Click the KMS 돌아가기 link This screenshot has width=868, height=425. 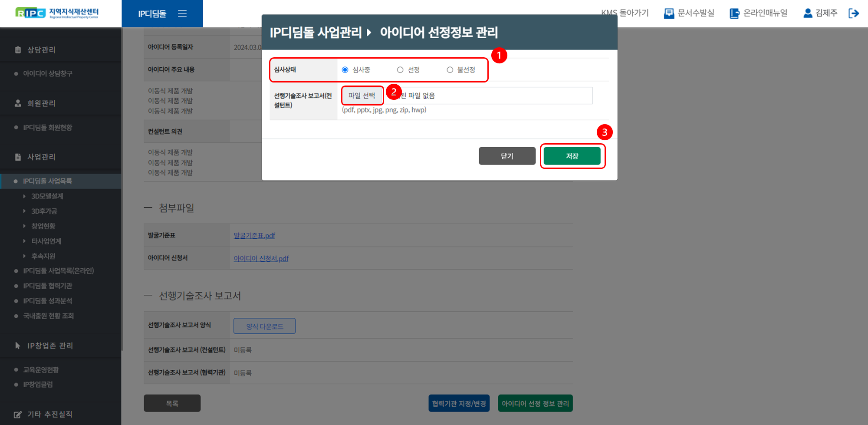[x=625, y=13]
